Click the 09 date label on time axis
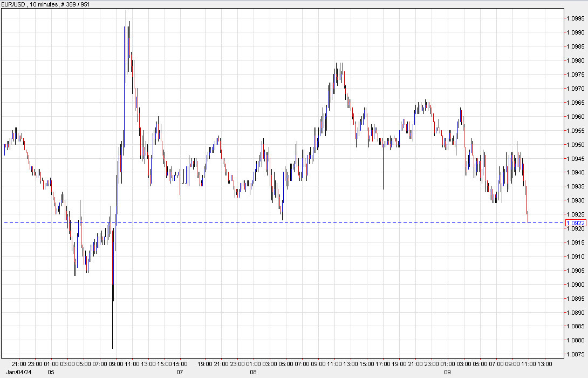This screenshot has width=588, height=378. click(x=447, y=372)
